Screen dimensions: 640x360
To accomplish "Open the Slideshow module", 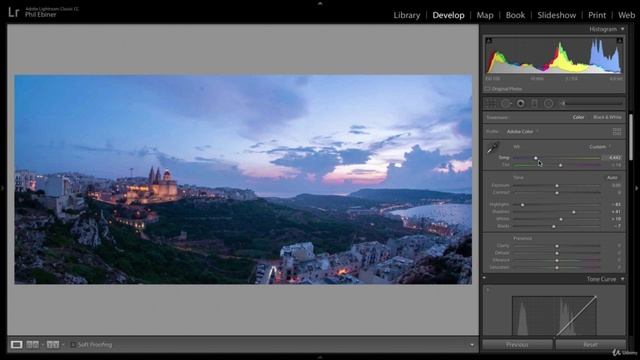I will (556, 15).
